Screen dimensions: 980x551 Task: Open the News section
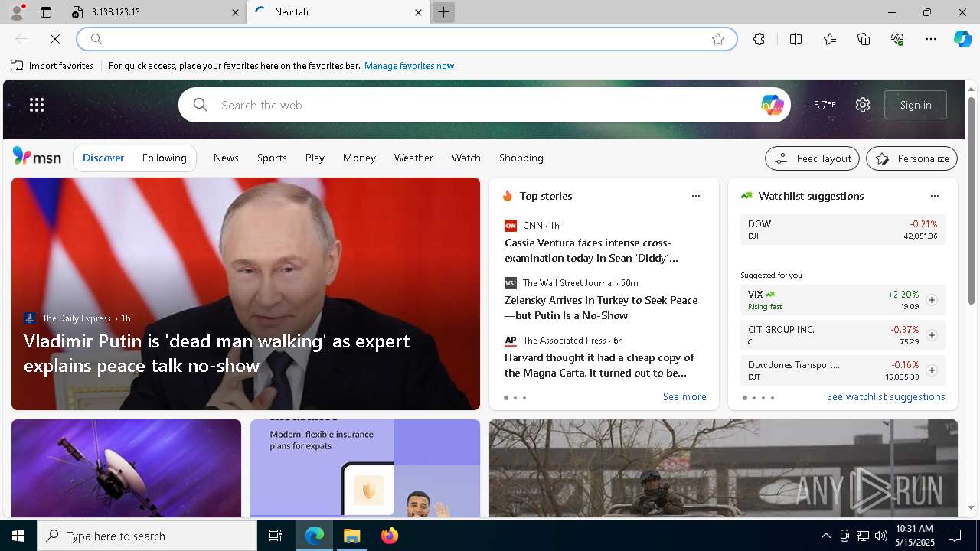pos(226,158)
